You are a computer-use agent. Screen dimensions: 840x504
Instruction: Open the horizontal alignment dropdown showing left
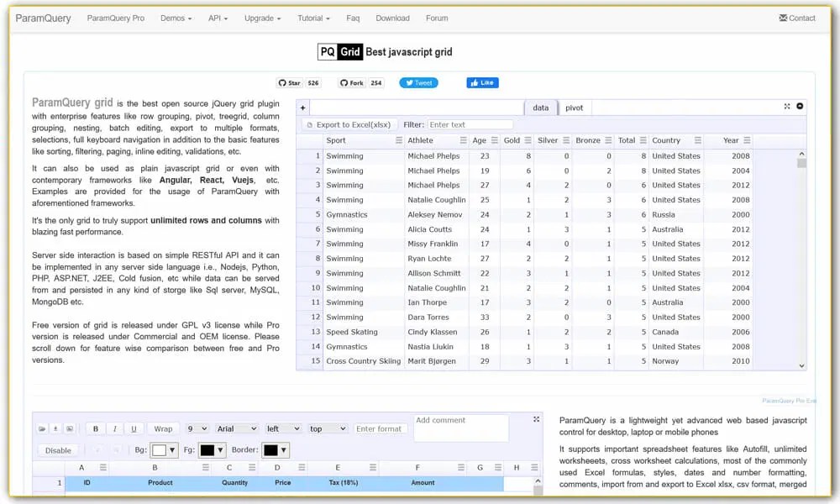(286, 428)
